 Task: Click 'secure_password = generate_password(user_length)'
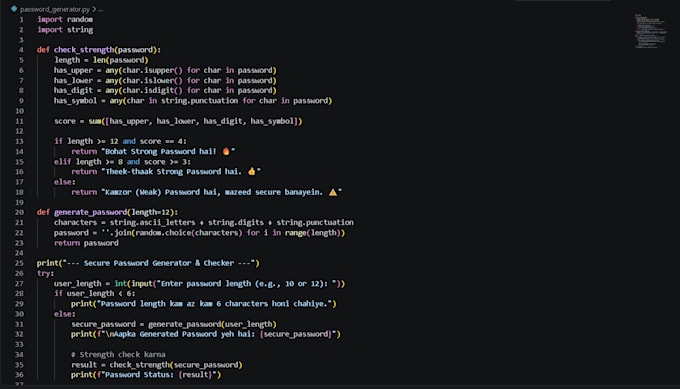tap(174, 324)
